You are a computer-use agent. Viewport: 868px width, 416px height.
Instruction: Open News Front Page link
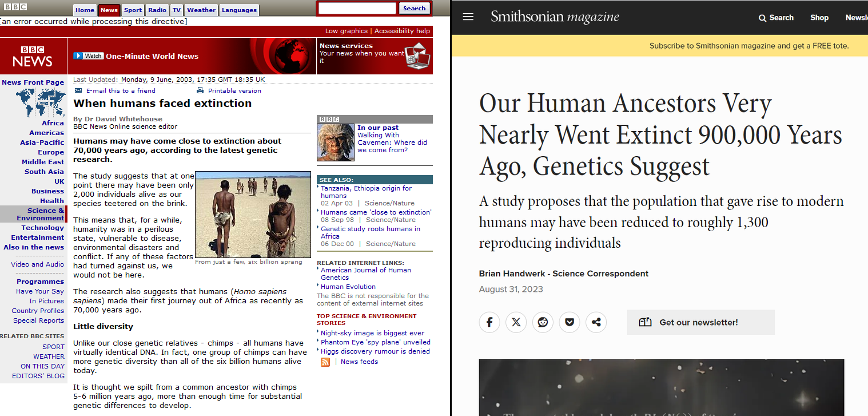33,82
